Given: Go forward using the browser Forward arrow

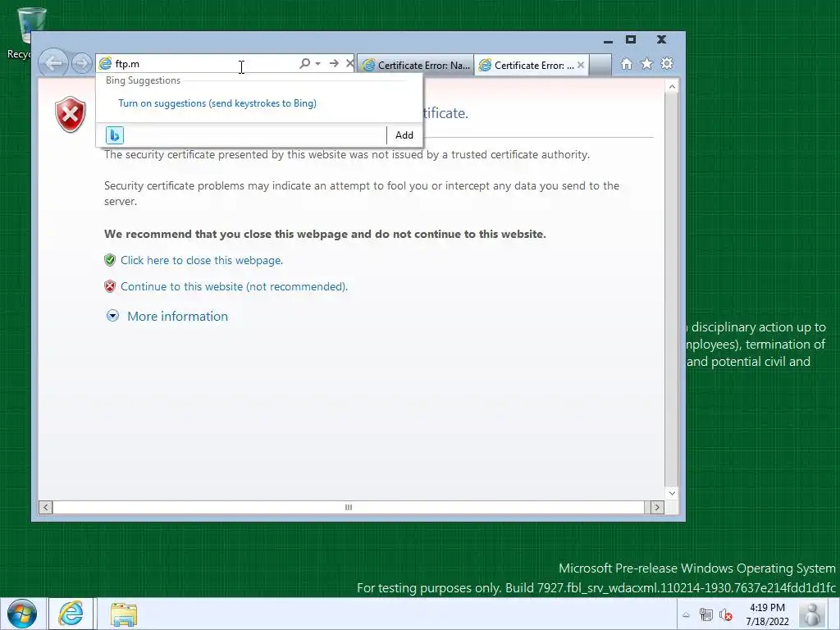Looking at the screenshot, I should (x=81, y=64).
